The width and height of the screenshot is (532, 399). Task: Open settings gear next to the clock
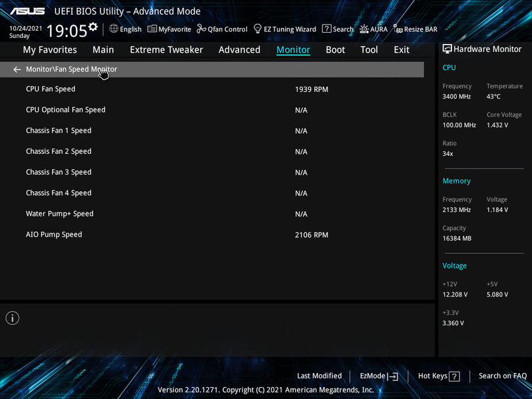pos(93,27)
